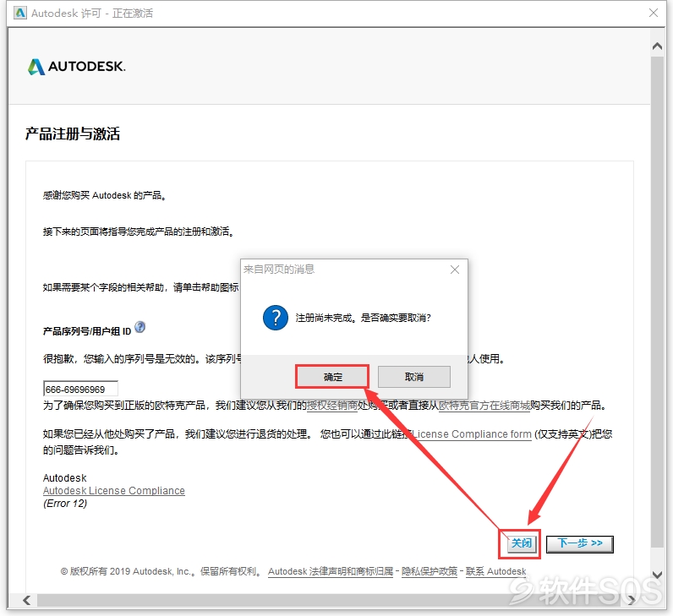The height and width of the screenshot is (616, 673).
Task: Click the 关闭 button at the bottom
Action: click(522, 543)
